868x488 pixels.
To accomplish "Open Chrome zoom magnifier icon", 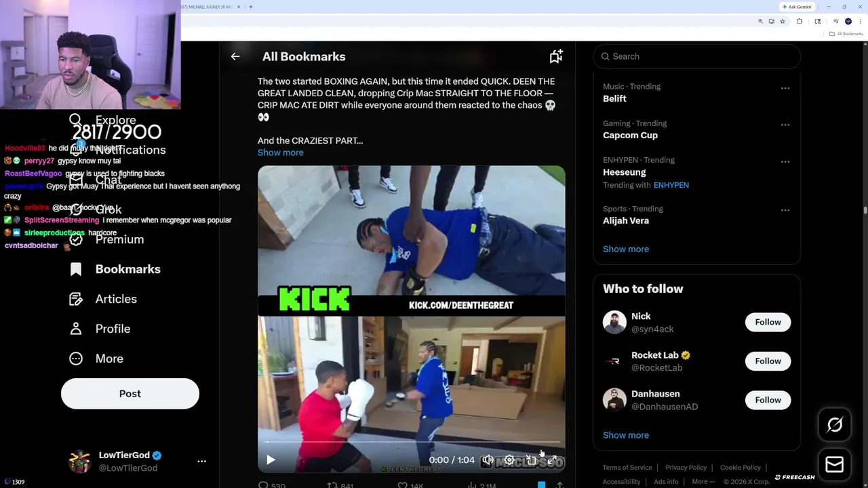I will point(760,22).
